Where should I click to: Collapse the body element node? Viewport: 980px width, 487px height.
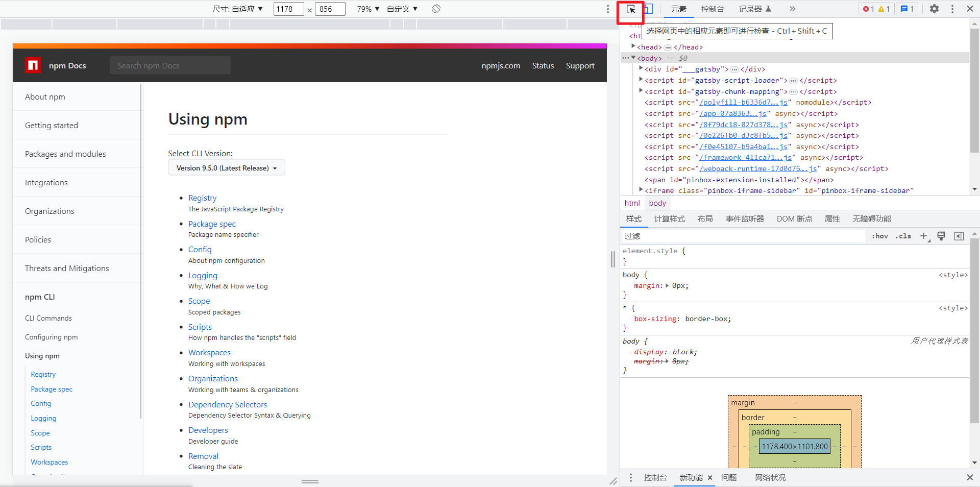pos(633,58)
